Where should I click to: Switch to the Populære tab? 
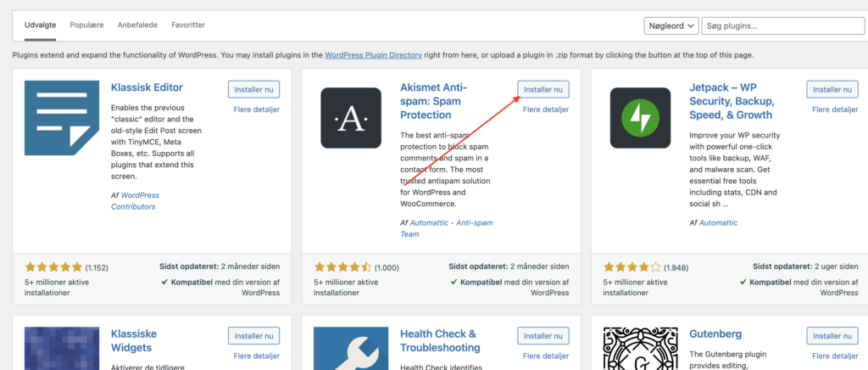[86, 25]
